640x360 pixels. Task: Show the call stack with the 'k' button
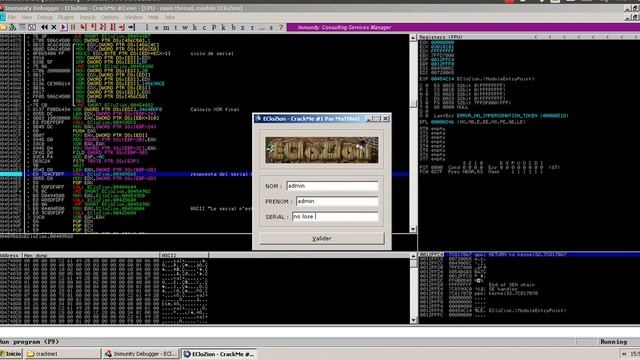(x=223, y=27)
